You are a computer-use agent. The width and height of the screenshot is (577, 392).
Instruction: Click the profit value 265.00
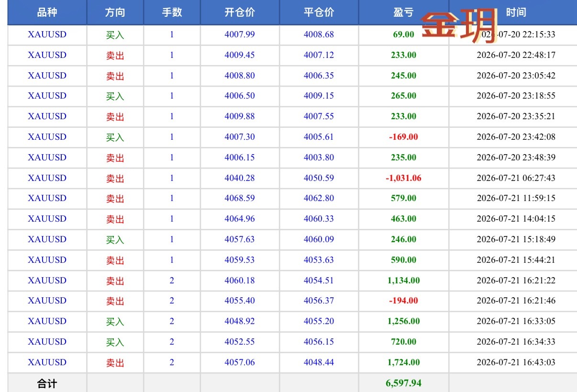coord(403,96)
